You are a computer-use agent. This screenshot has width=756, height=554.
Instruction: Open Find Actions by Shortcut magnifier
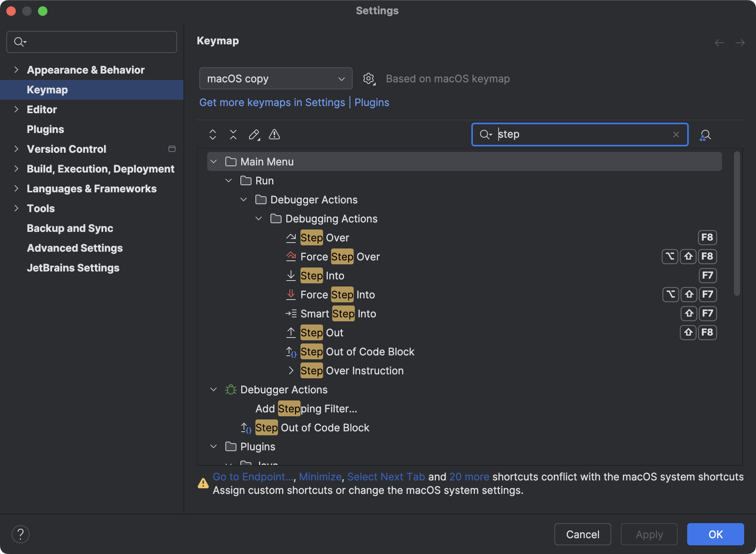point(705,135)
